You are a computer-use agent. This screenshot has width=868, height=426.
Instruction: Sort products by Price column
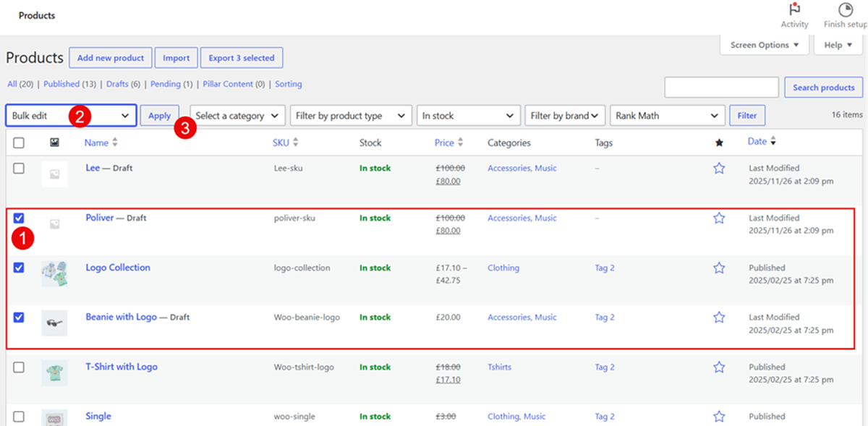click(x=449, y=142)
